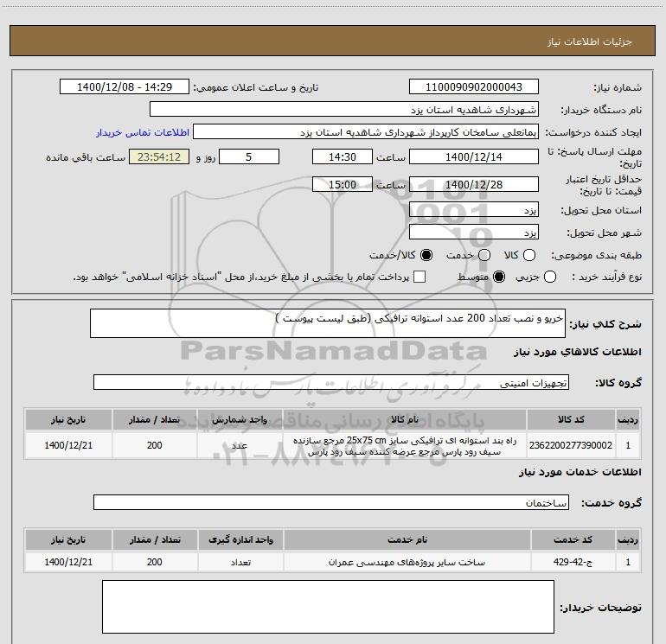The width and height of the screenshot is (666, 644).
Task: Click the توضیحات خریدار empty text area
Action: click(x=328, y=607)
